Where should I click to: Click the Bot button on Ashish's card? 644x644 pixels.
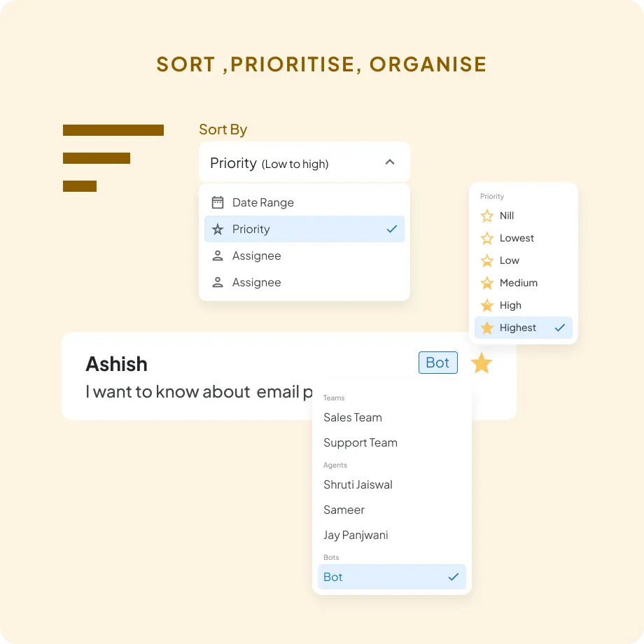437,363
